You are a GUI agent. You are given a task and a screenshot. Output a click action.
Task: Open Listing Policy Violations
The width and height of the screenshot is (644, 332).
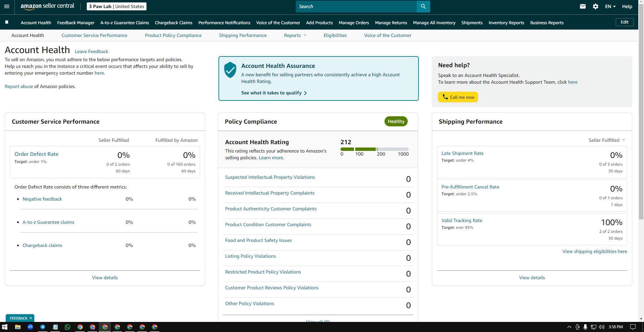click(250, 256)
